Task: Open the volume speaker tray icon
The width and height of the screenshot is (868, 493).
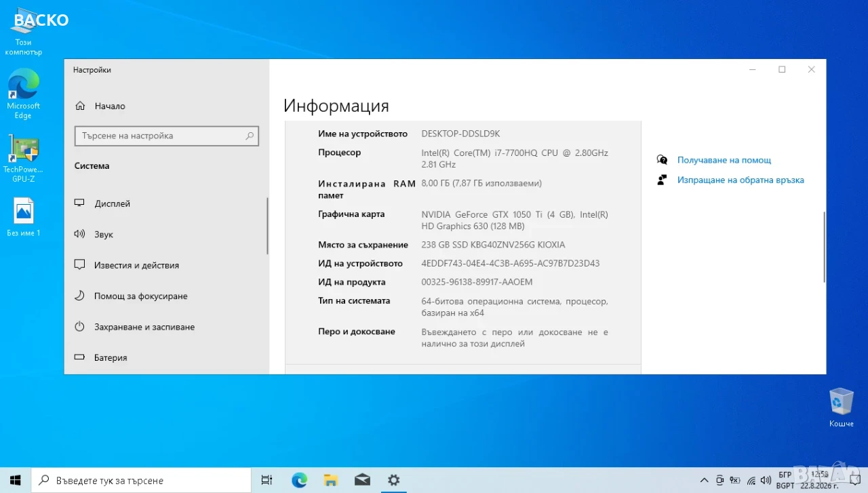Action: tap(766, 480)
